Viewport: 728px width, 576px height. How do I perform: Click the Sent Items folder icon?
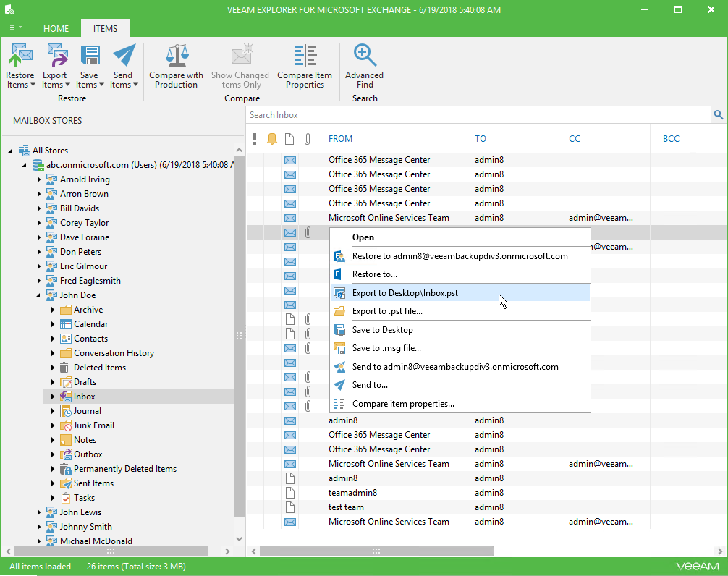[65, 483]
